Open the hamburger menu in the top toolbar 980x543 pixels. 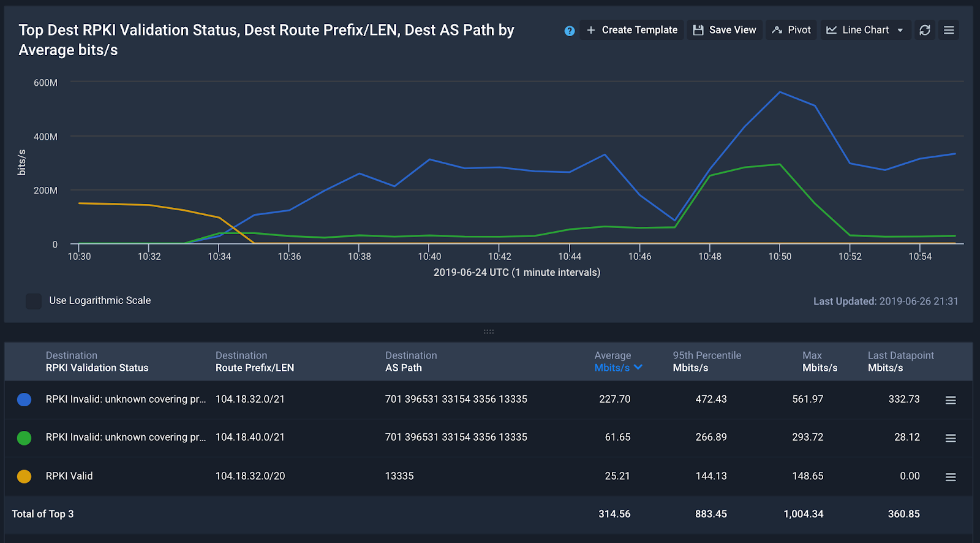949,30
